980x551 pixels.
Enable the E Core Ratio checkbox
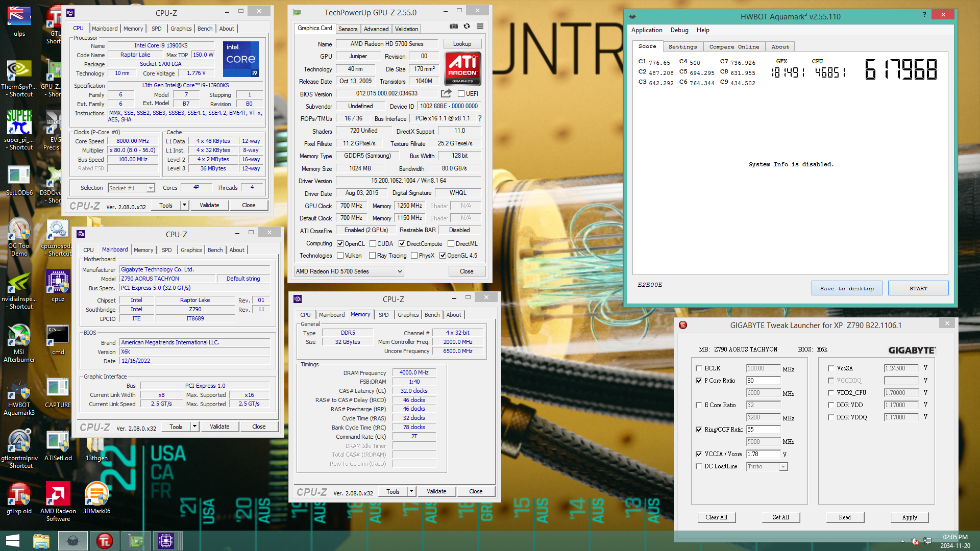point(699,405)
